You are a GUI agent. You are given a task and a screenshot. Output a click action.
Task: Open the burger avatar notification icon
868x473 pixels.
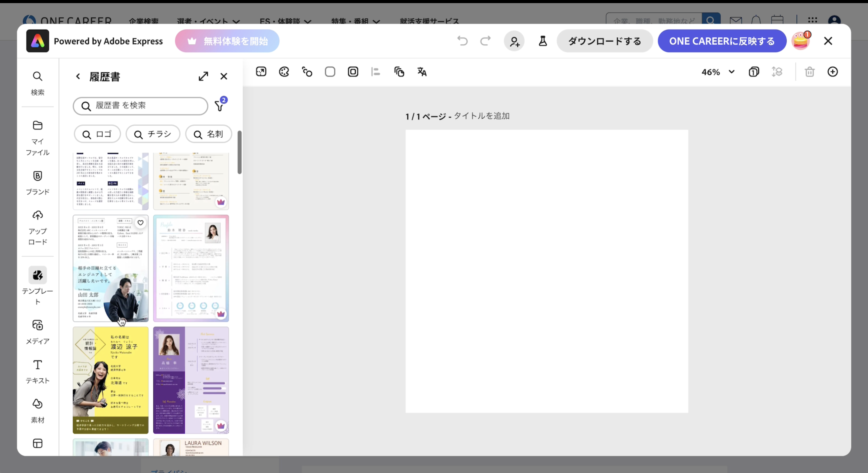[801, 41]
